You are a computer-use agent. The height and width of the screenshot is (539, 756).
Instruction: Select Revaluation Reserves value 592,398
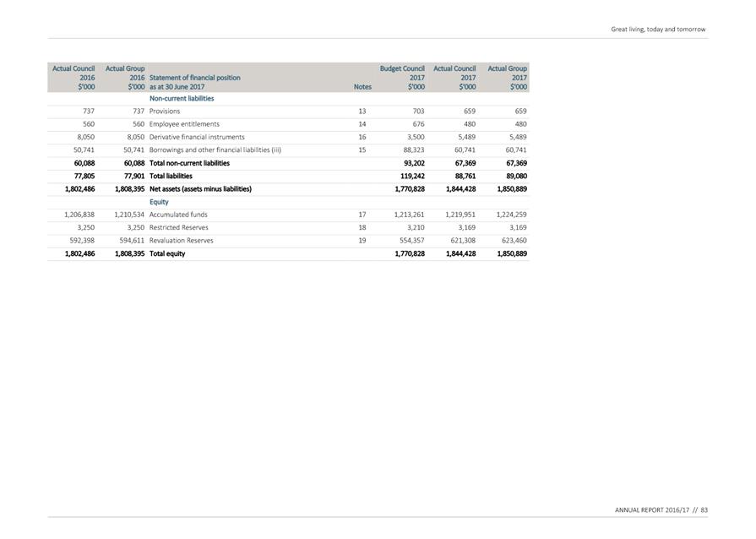point(83,241)
